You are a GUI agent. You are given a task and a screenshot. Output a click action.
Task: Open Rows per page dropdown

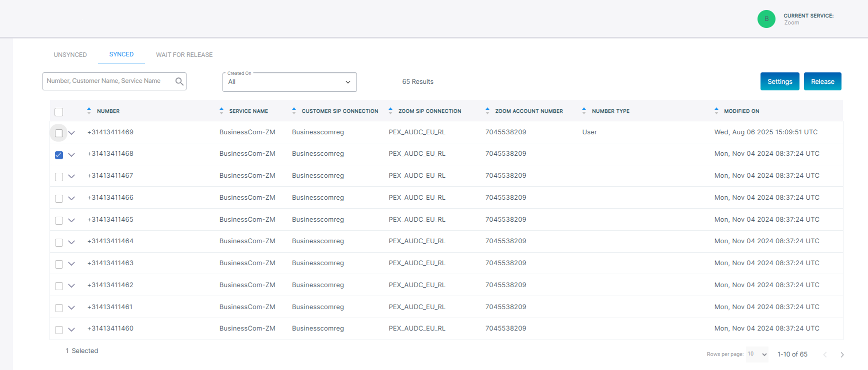pyautogui.click(x=757, y=354)
